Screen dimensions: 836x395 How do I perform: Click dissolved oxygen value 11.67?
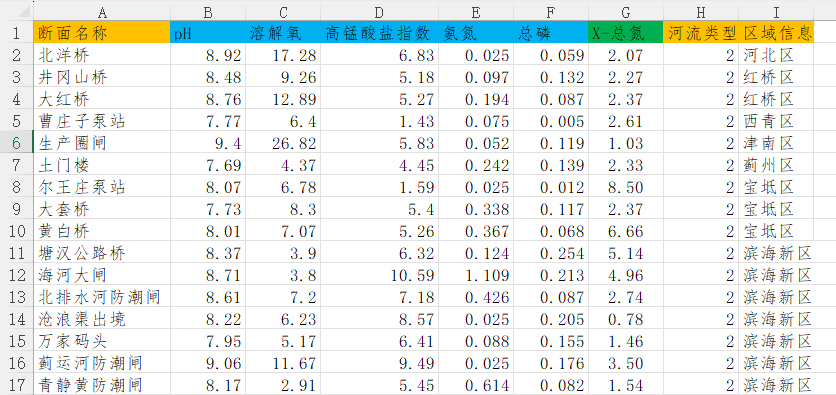(x=283, y=363)
